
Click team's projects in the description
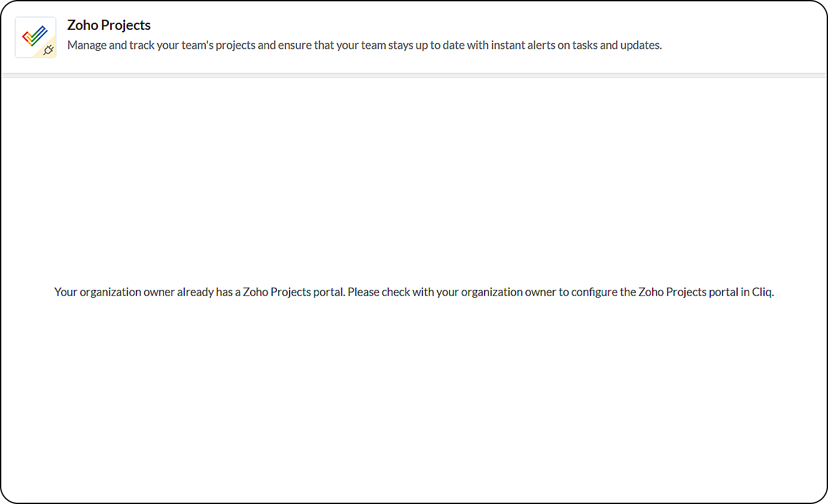pos(218,45)
